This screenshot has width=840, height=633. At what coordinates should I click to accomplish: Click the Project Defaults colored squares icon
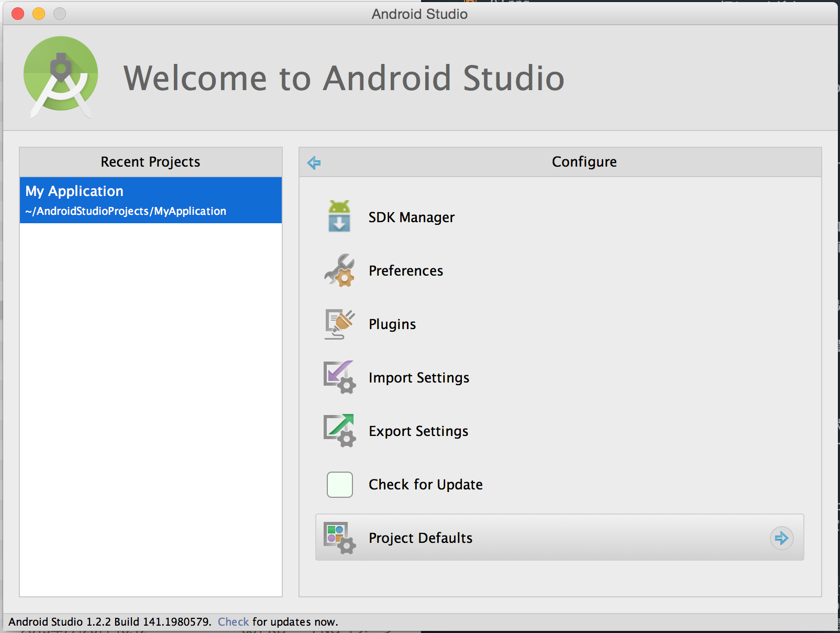[x=339, y=538]
